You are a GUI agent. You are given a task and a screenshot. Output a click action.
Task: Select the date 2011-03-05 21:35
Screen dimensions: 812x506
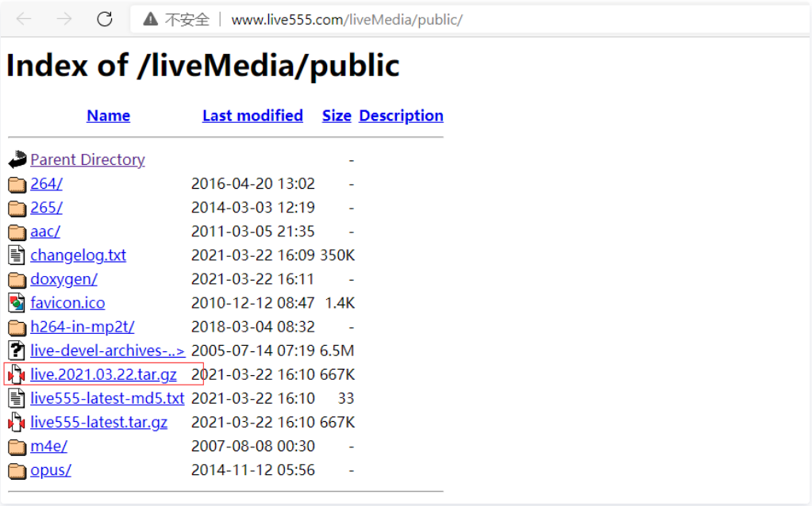[252, 232]
